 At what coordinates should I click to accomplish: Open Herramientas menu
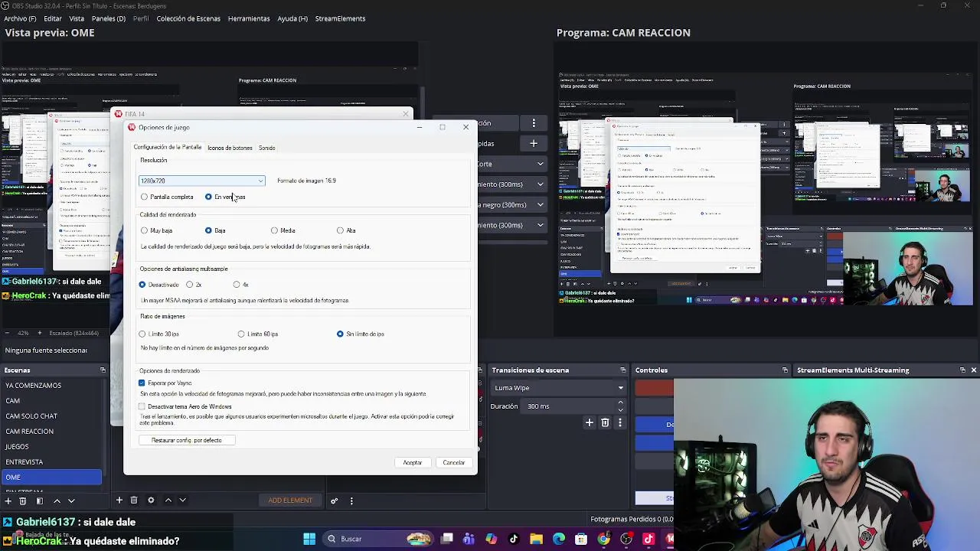tap(249, 18)
